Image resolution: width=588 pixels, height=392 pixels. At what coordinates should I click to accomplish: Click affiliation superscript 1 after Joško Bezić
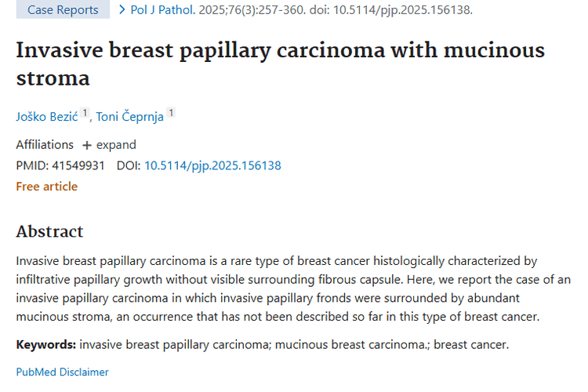(85, 114)
